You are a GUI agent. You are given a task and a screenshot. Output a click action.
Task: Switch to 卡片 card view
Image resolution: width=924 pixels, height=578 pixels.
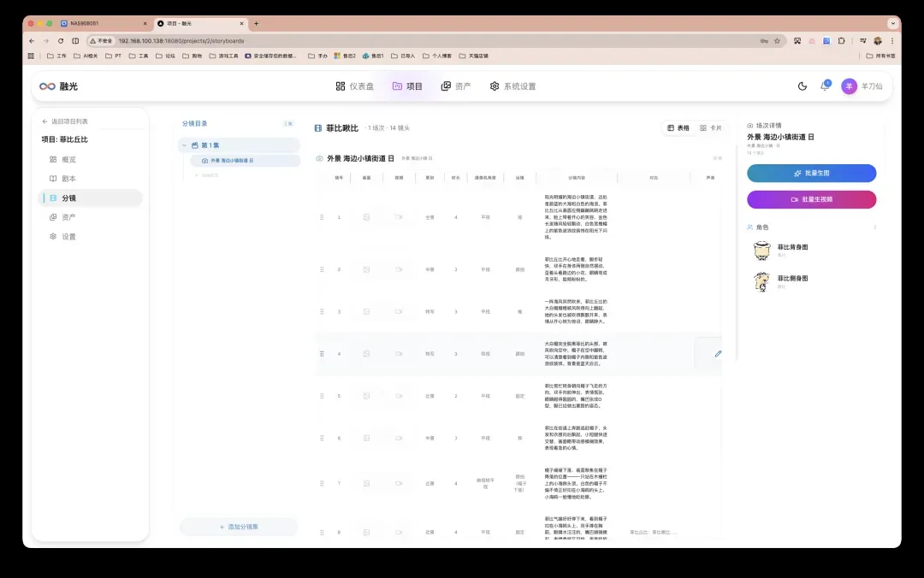[x=711, y=128]
